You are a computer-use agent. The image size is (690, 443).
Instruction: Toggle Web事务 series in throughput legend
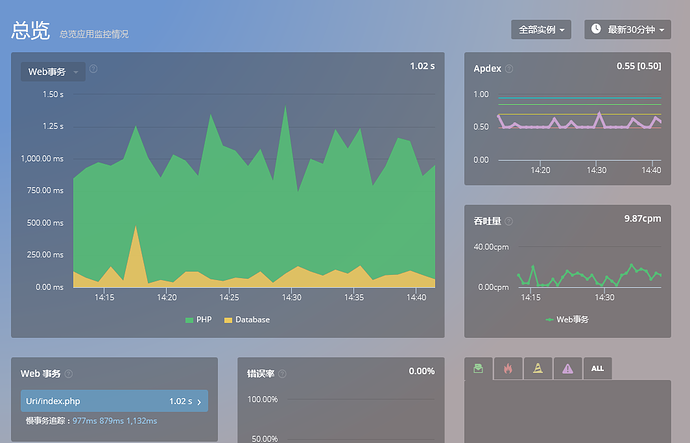coord(567,320)
